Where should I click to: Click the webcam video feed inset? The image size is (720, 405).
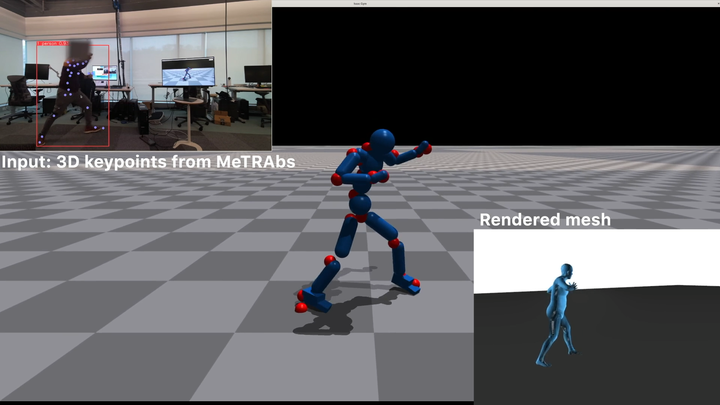click(x=136, y=75)
